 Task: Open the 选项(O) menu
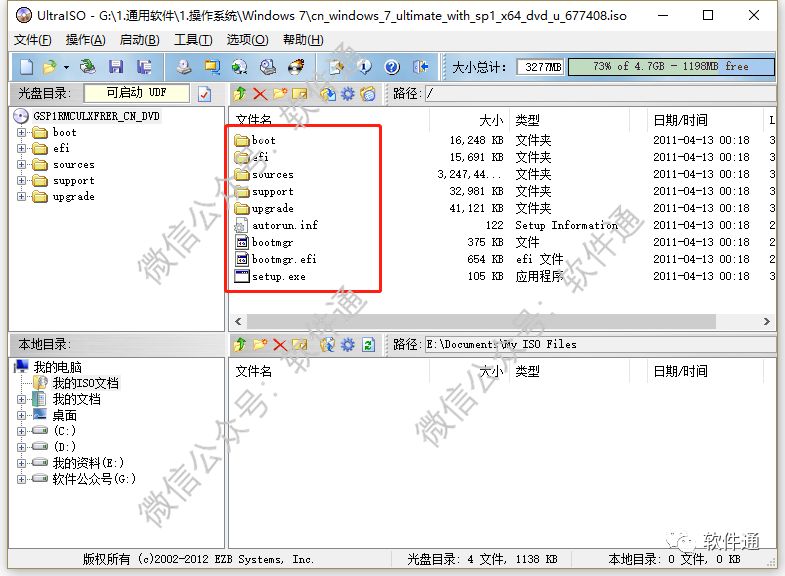pyautogui.click(x=247, y=40)
